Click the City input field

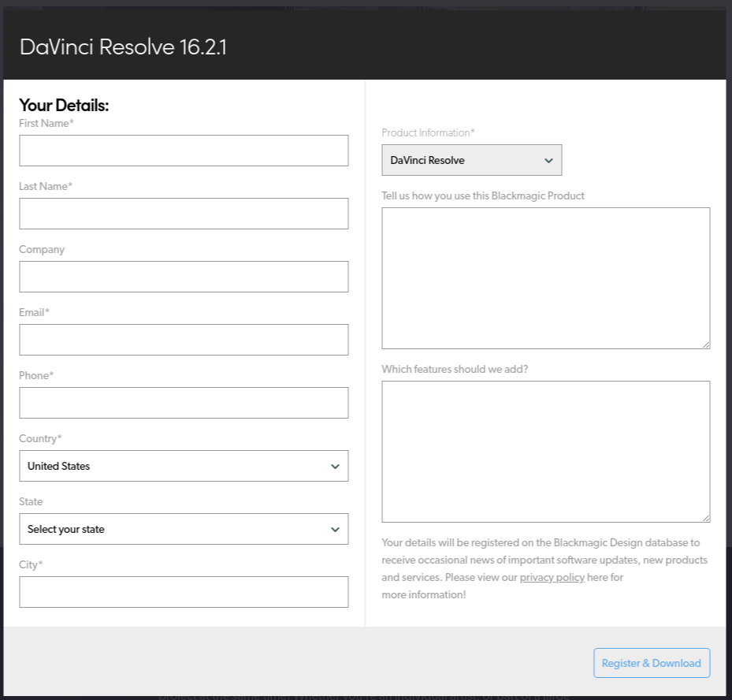[184, 592]
